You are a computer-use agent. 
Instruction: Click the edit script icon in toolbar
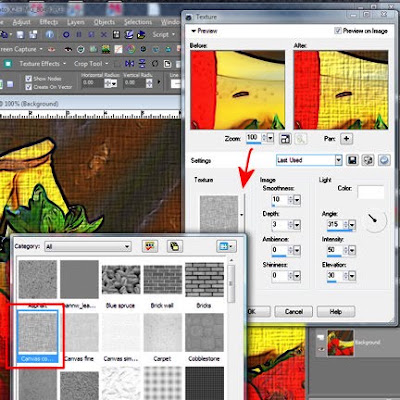click(129, 34)
